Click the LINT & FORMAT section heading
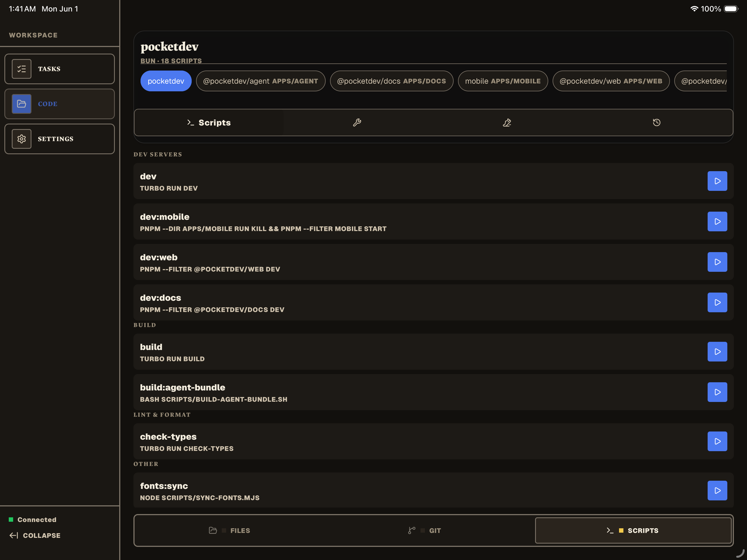The image size is (747, 560). click(x=162, y=415)
